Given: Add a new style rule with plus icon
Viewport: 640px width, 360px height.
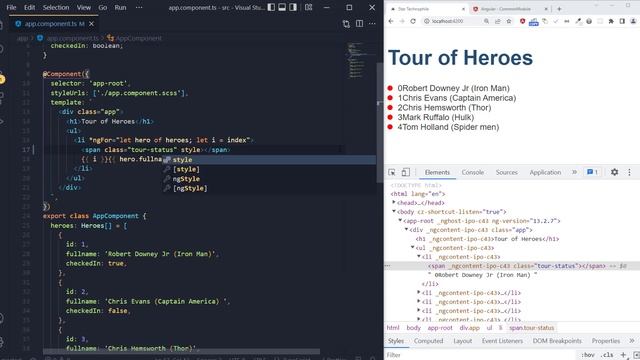Looking at the screenshot, I should [623, 355].
